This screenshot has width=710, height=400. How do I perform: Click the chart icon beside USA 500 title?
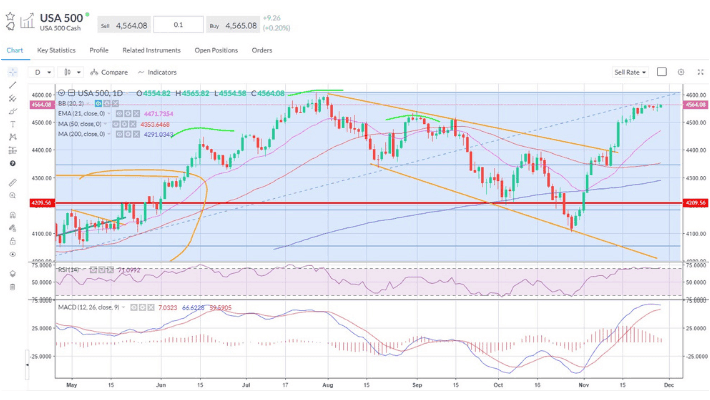27,21
